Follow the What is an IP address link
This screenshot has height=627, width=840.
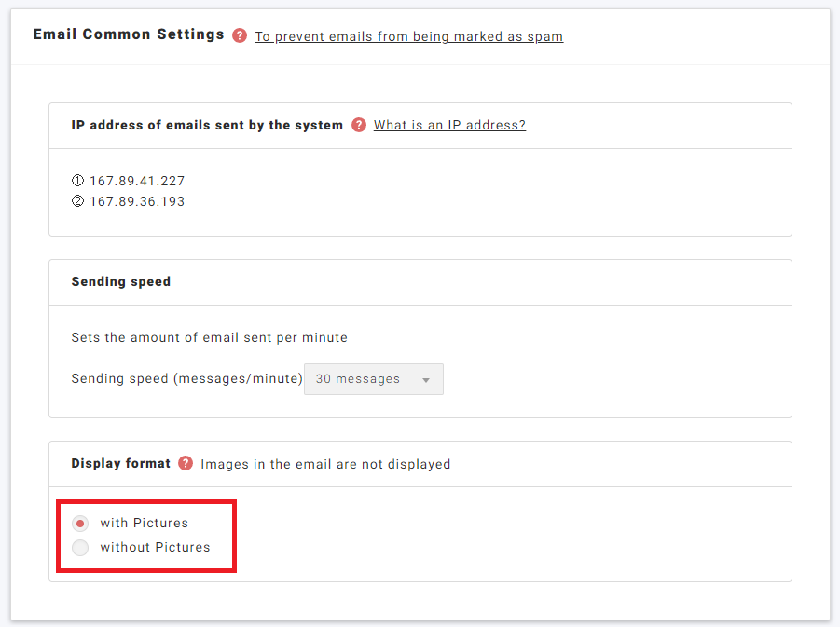(448, 125)
